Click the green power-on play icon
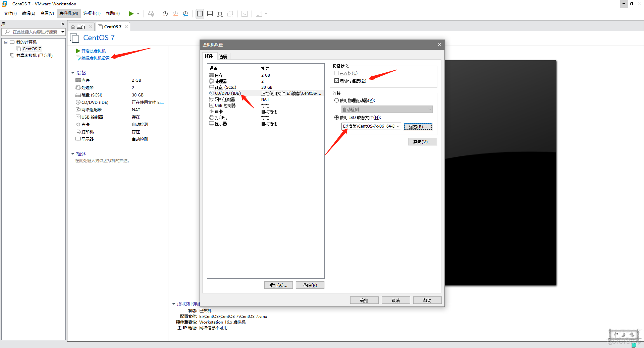Screen dimensions: 644x348 pos(131,14)
